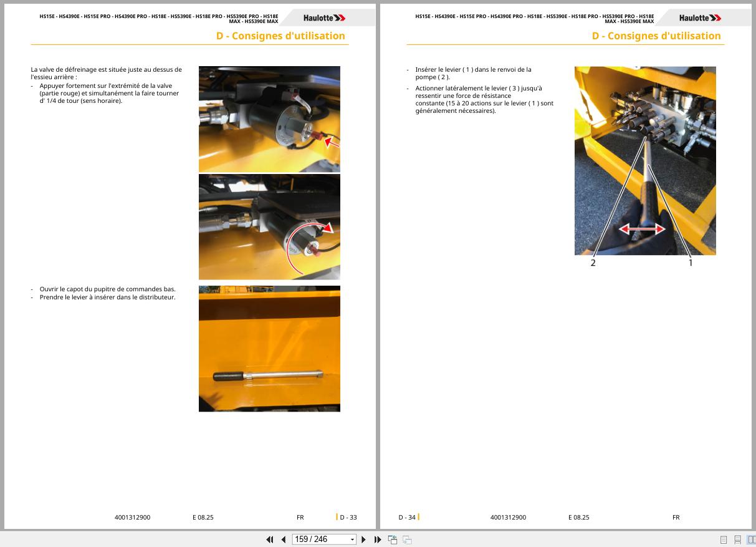Click the 'Actionner latéralement le levier' instruction

click(x=484, y=100)
